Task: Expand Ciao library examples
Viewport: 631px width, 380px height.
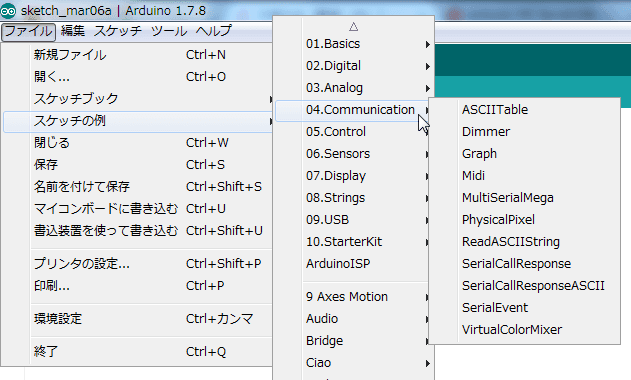Action: point(353,363)
